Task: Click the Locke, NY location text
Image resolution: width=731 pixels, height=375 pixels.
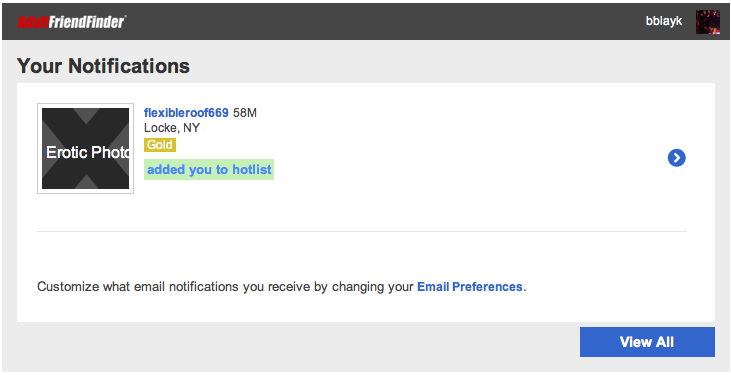Action: point(172,128)
